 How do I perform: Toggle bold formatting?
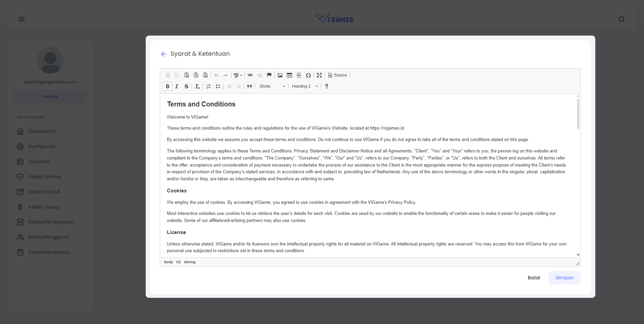click(x=168, y=86)
